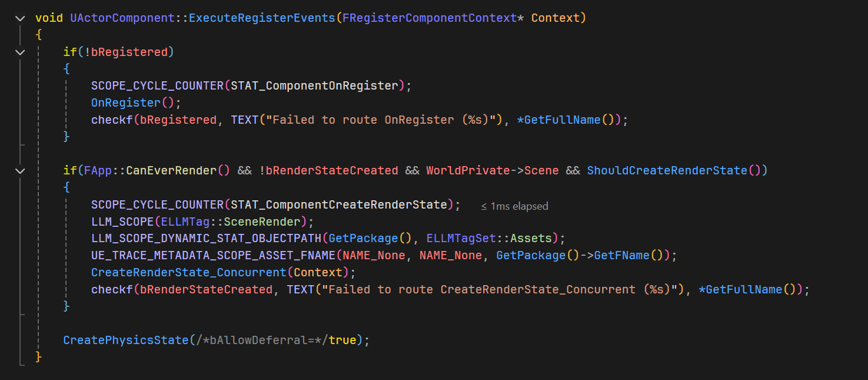Collapse the ExecuteRegisterEvents function block

tap(21, 18)
